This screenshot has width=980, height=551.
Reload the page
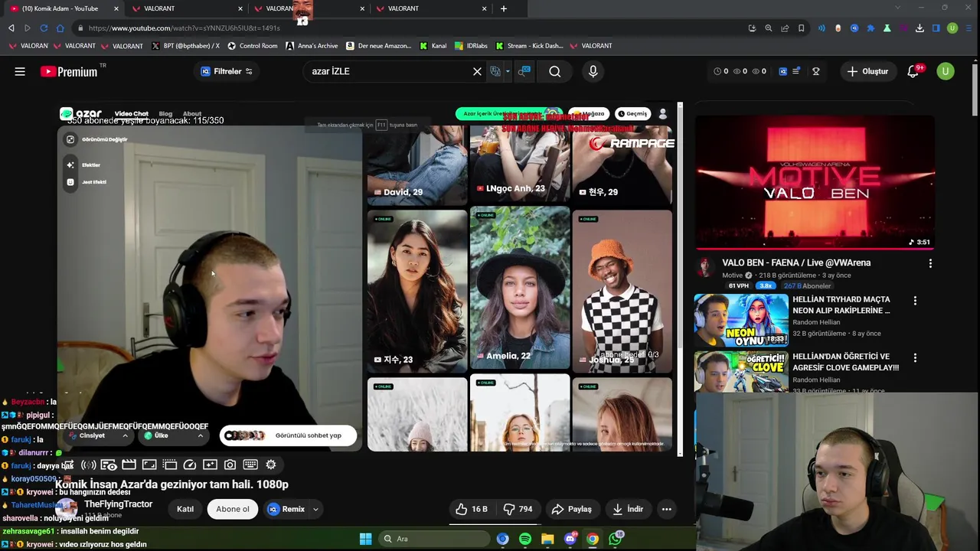pos(44,28)
